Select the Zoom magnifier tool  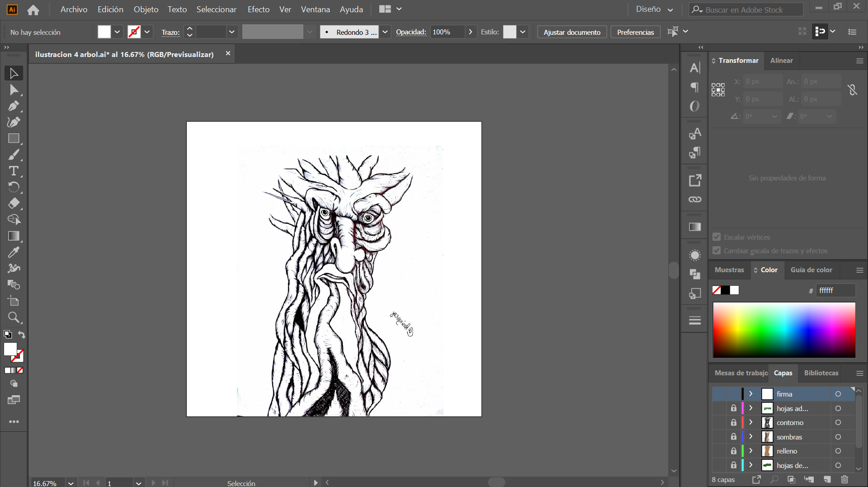pyautogui.click(x=14, y=317)
